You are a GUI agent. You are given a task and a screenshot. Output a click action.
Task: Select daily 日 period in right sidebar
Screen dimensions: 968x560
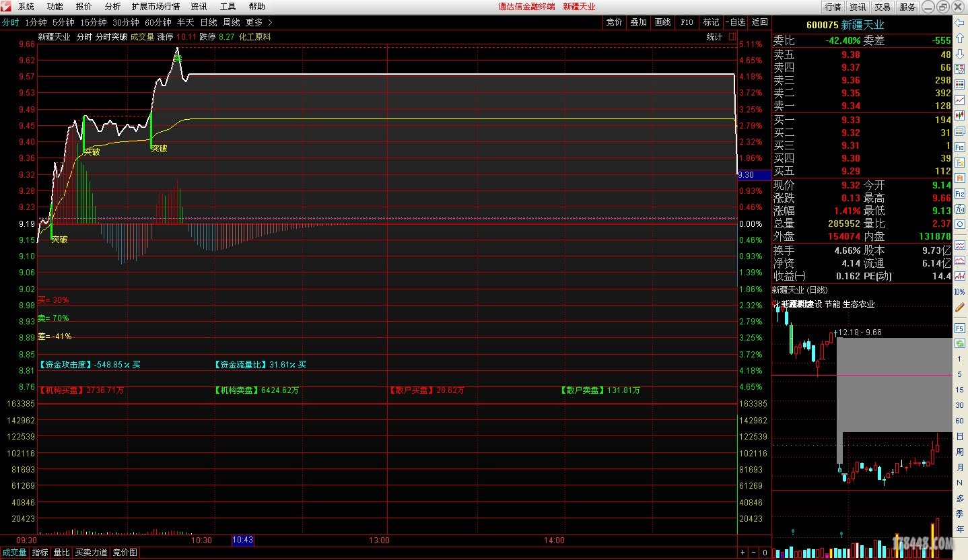(959, 436)
